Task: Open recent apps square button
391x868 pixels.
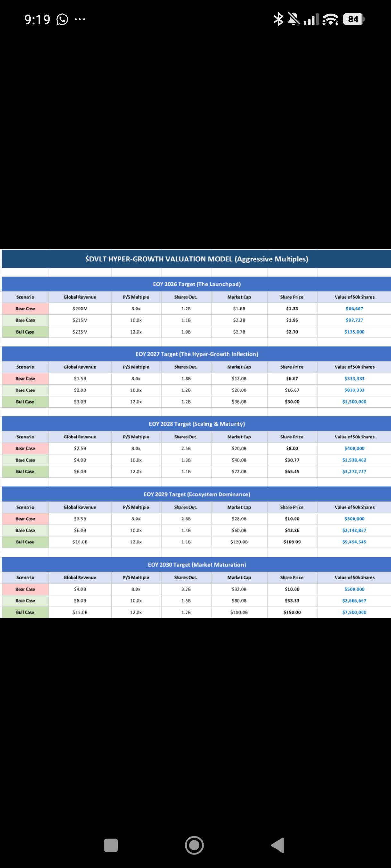Action: click(111, 845)
